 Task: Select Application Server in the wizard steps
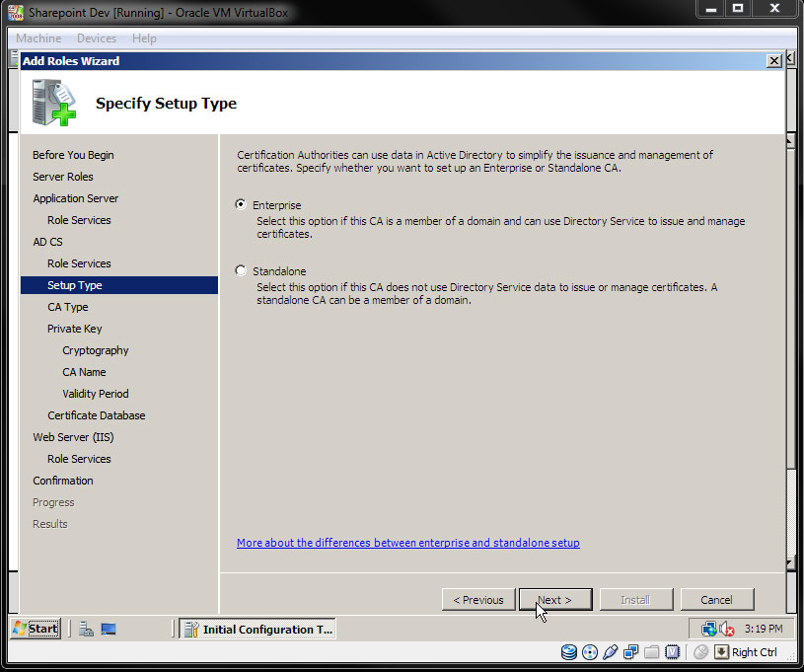click(75, 198)
